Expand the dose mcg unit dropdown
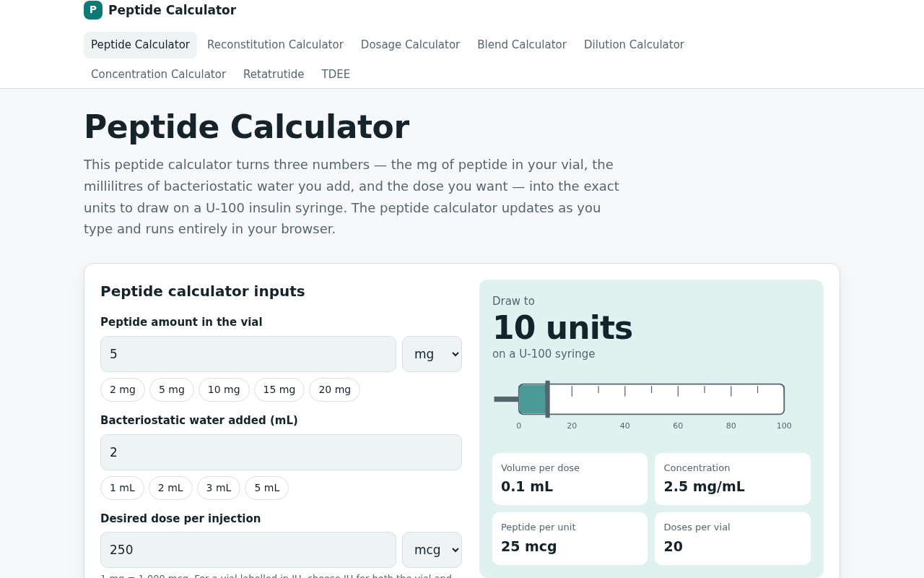924x578 pixels. click(x=432, y=550)
